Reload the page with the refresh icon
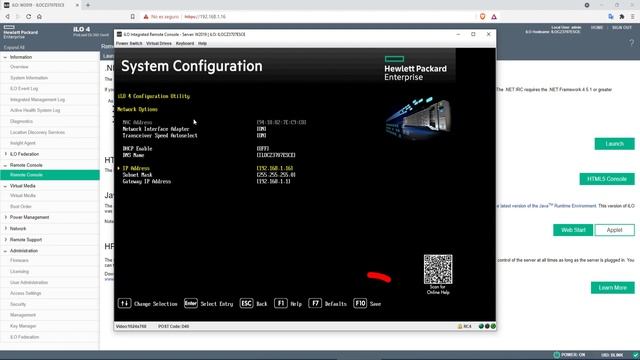Image resolution: width=640 pixels, height=360 pixels. 28,17
